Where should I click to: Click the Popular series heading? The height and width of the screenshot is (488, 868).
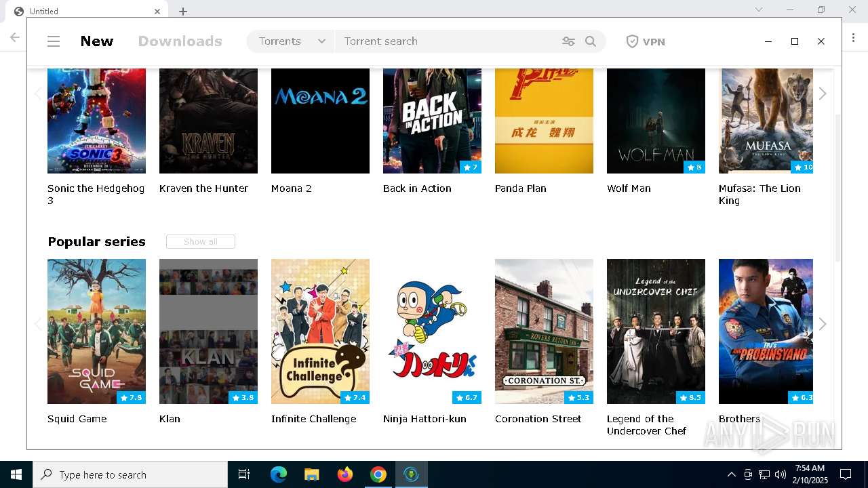click(96, 242)
